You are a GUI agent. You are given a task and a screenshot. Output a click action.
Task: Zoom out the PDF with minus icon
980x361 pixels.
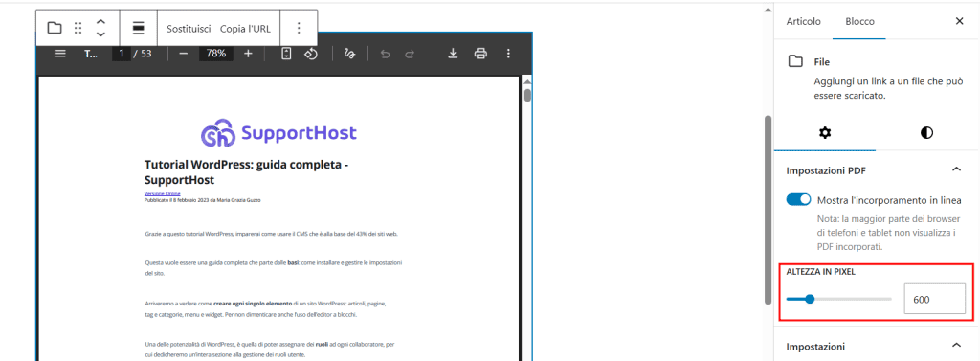(x=183, y=54)
